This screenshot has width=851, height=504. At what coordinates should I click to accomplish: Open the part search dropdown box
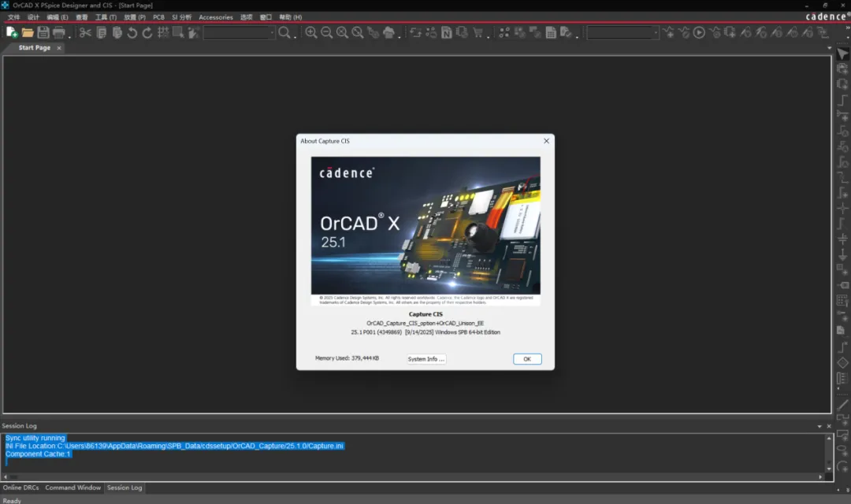click(240, 32)
